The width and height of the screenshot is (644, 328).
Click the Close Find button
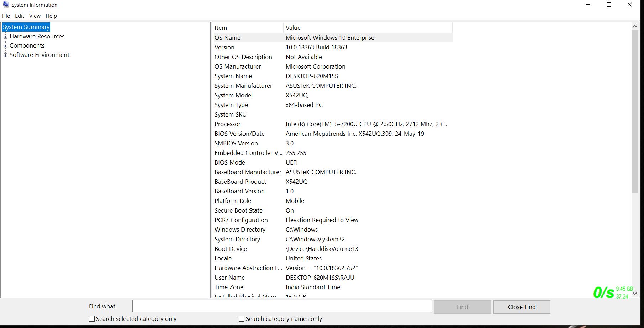(x=522, y=307)
